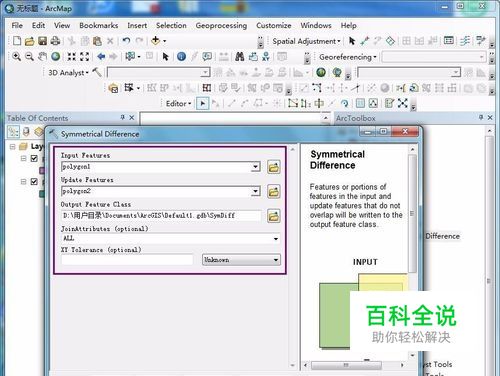Open the 3D Analyst dropdown
Screen dimensions: 500x376
68,73
